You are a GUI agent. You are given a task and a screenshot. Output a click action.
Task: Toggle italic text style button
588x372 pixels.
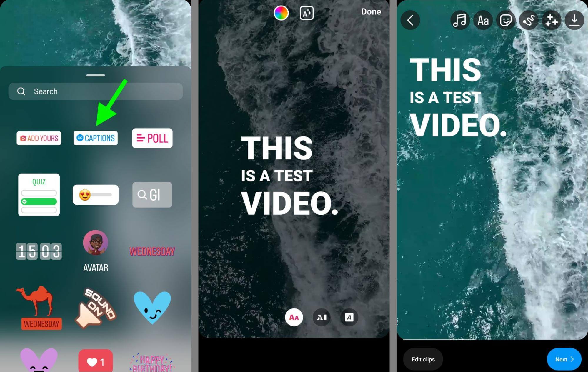(349, 317)
